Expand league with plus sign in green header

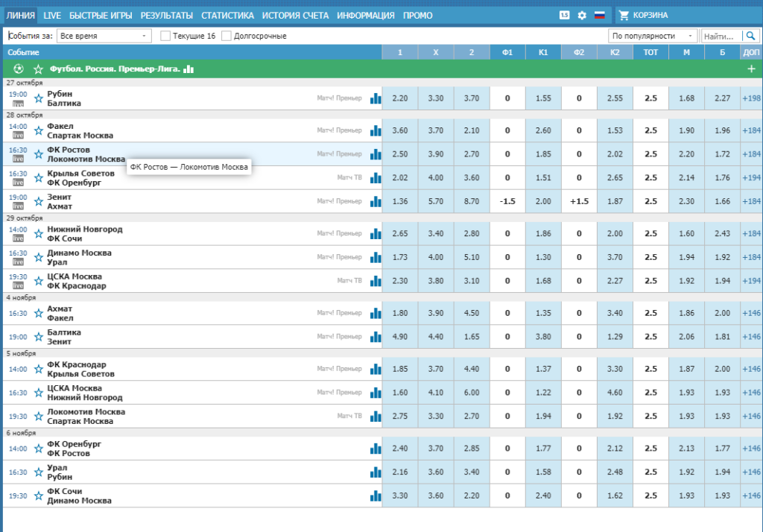(751, 69)
